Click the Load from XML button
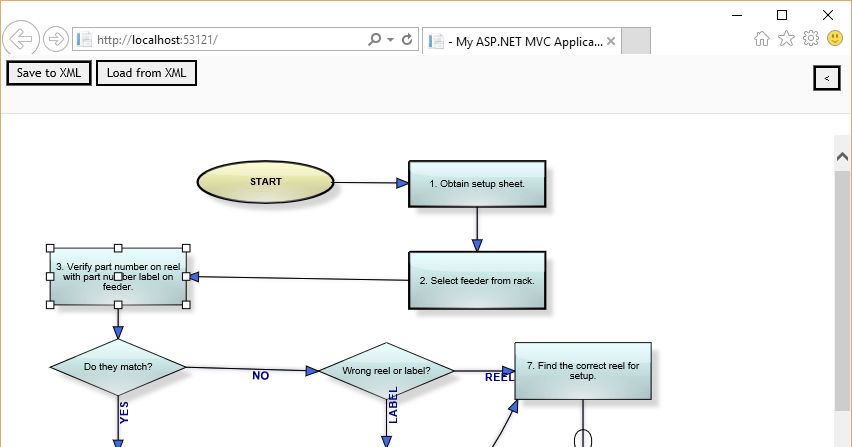This screenshot has height=447, width=852. (x=146, y=73)
